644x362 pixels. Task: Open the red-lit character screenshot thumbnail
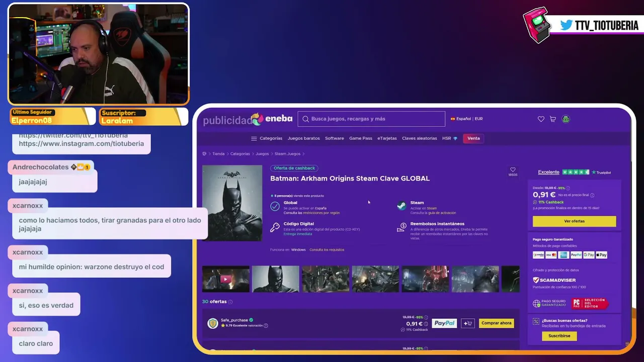[x=425, y=279]
